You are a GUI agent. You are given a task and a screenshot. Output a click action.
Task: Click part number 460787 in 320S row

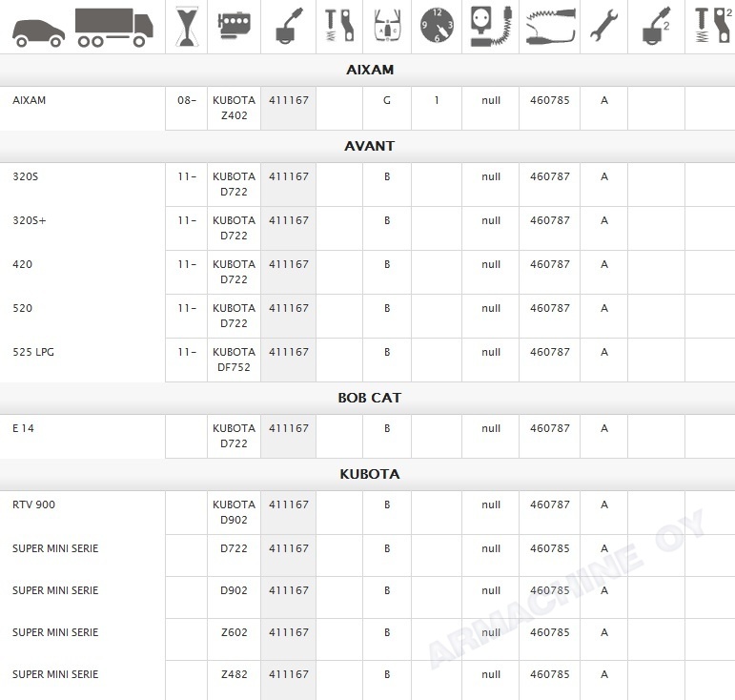click(x=550, y=176)
